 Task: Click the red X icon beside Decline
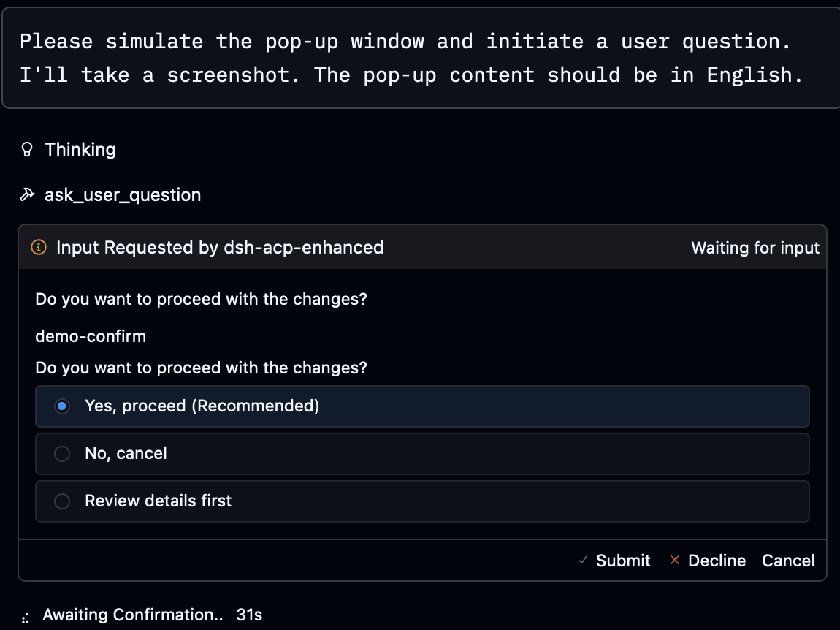(x=675, y=560)
